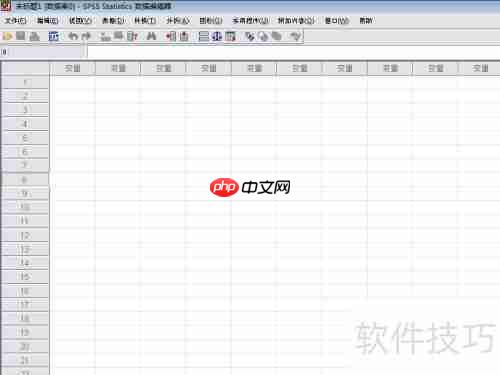This screenshot has width=500, height=375.
Task: Click the Print toolbar icon
Action: point(34,36)
